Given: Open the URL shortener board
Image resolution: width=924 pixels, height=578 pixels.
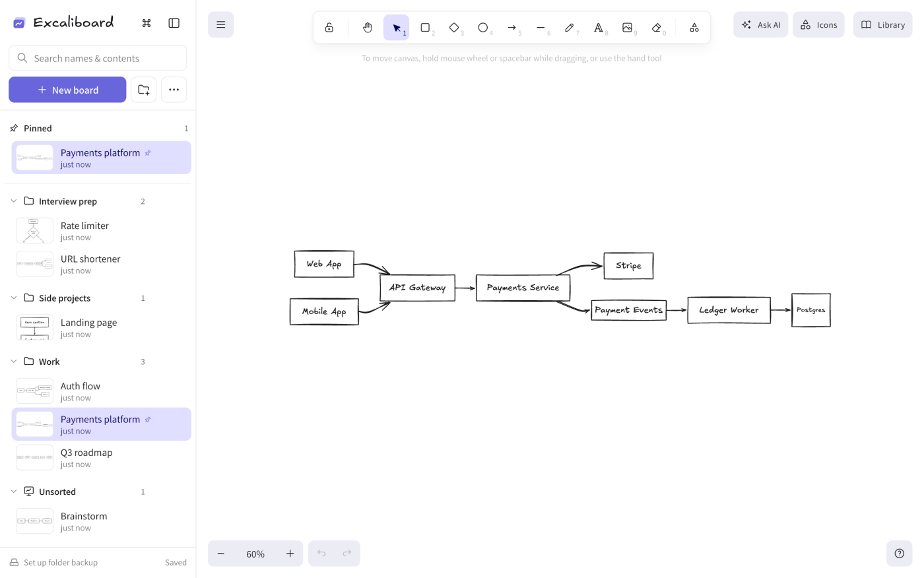Looking at the screenshot, I should point(102,264).
